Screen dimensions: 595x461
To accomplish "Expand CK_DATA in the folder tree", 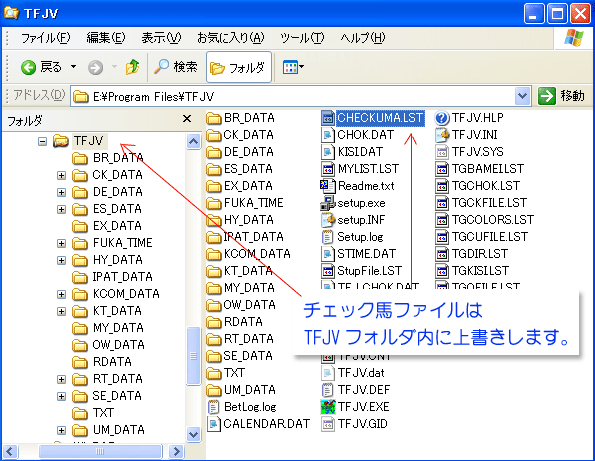I will [x=61, y=175].
